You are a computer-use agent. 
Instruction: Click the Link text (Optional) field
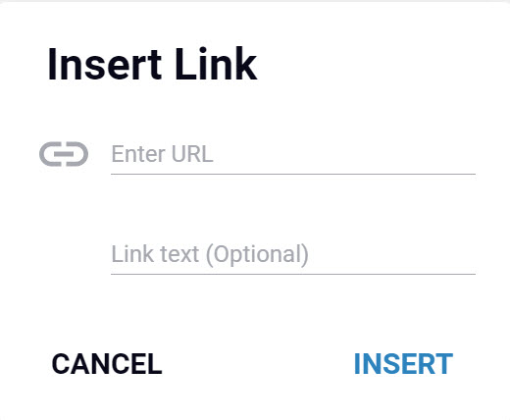click(x=293, y=254)
